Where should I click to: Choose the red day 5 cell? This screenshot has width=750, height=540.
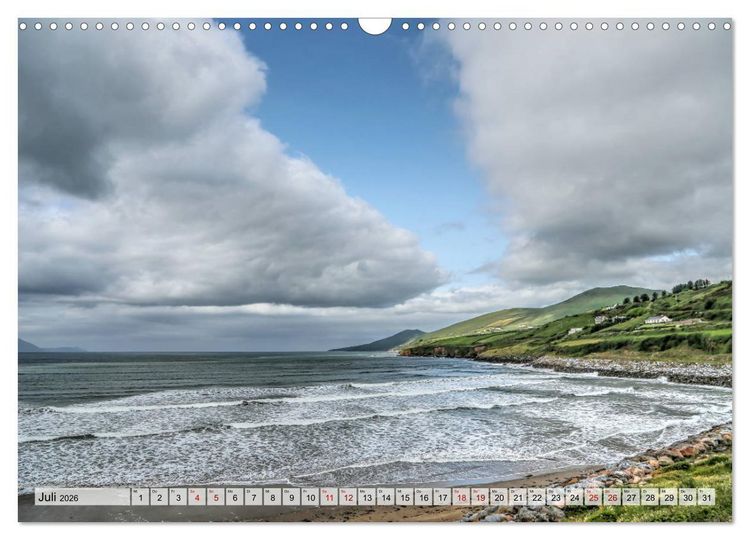tap(216, 496)
